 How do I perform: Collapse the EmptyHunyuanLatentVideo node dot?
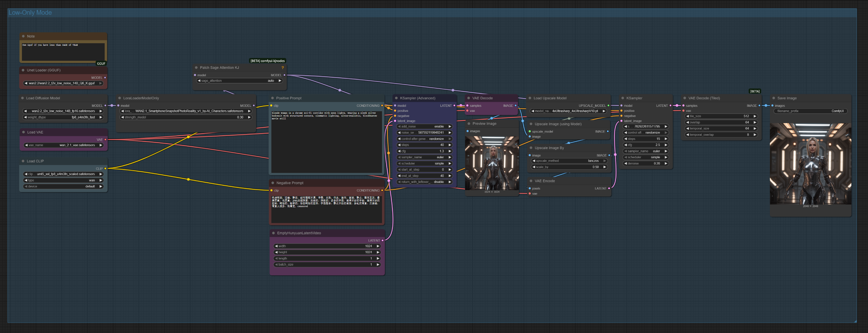[x=274, y=233]
